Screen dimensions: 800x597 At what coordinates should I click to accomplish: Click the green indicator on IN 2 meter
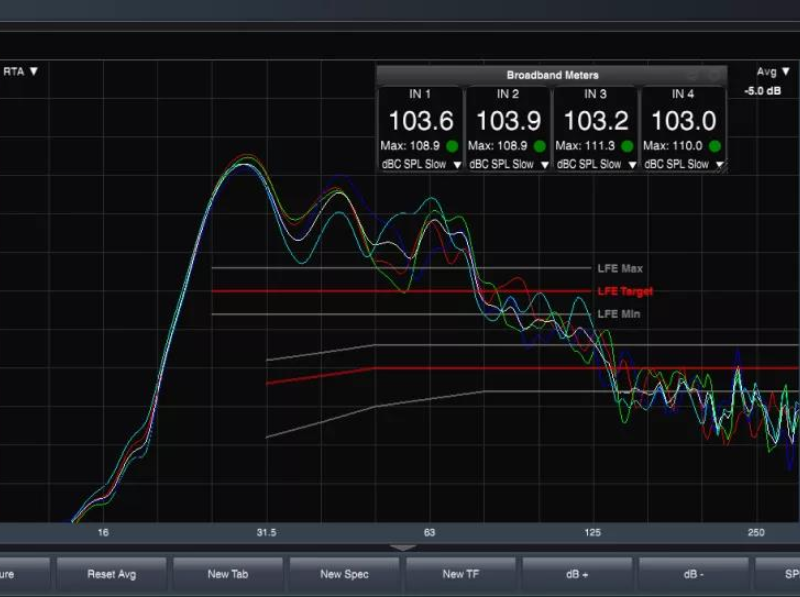[x=539, y=146]
